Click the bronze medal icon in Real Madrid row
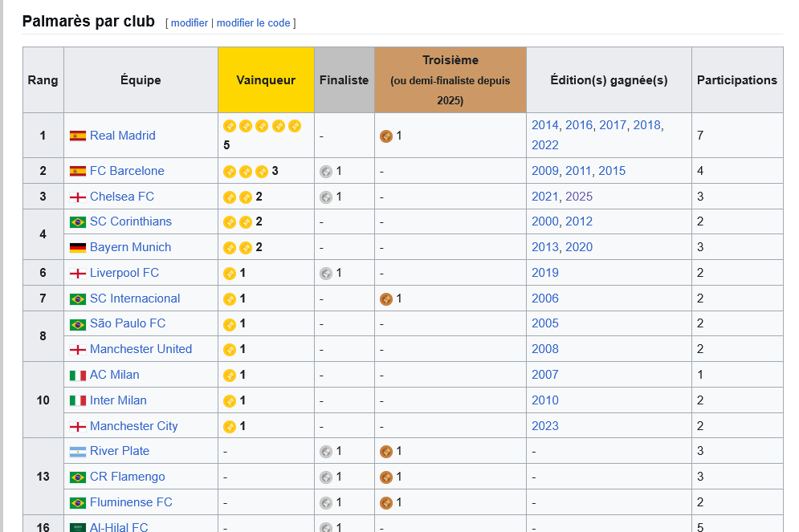799x532 pixels. tap(386, 136)
